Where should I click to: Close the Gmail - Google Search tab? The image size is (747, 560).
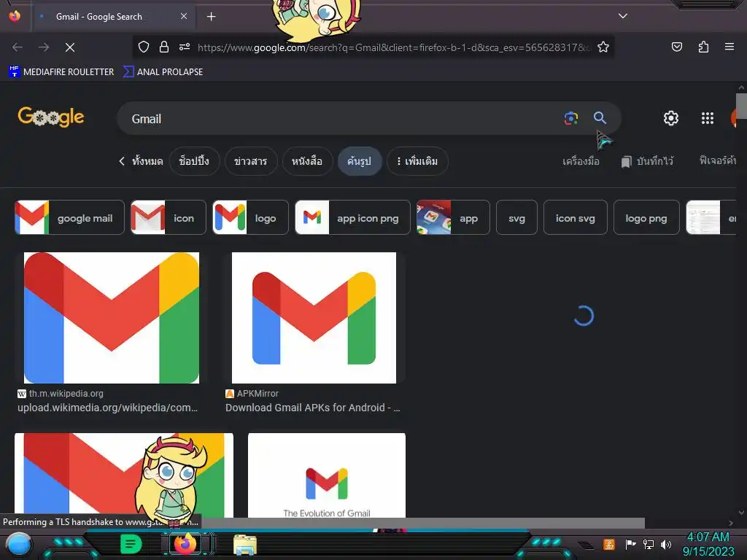click(x=184, y=16)
